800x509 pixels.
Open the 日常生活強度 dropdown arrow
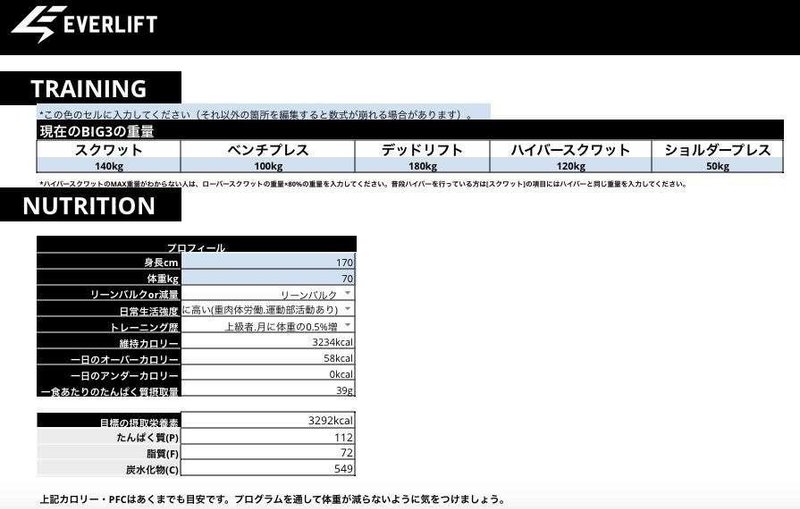[x=347, y=309]
